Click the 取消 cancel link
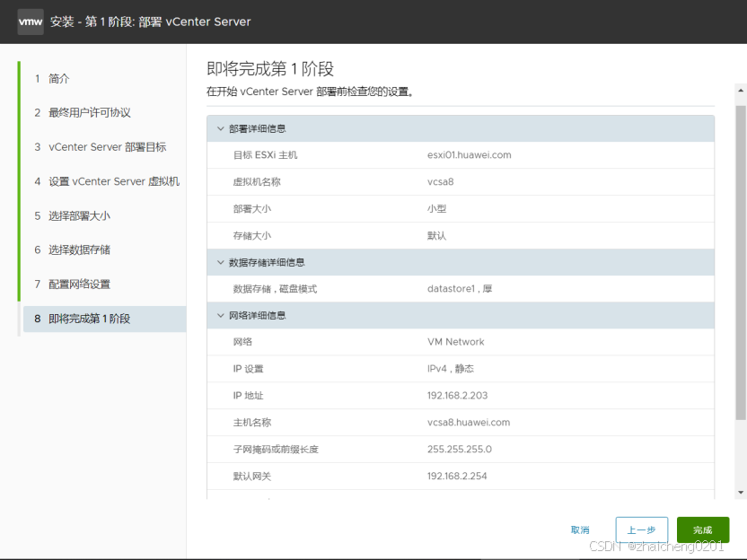The height and width of the screenshot is (560, 747). click(x=580, y=530)
